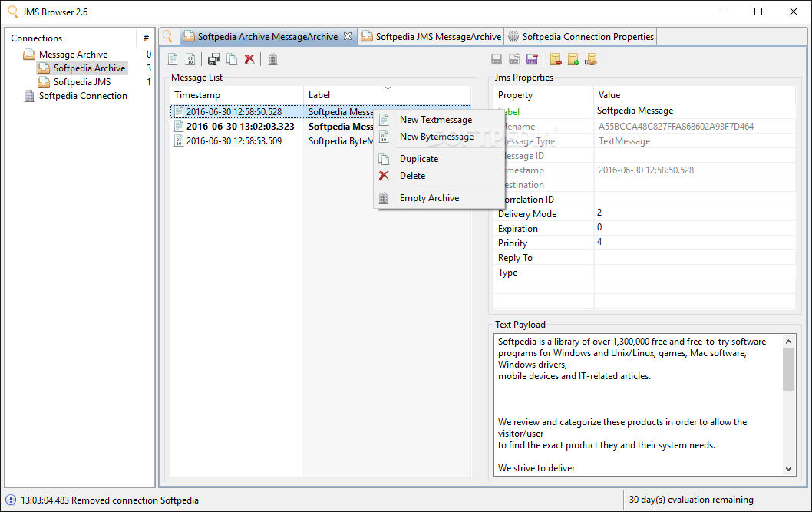Click the Message Archive folder icon
The width and height of the screenshot is (812, 512).
click(29, 55)
